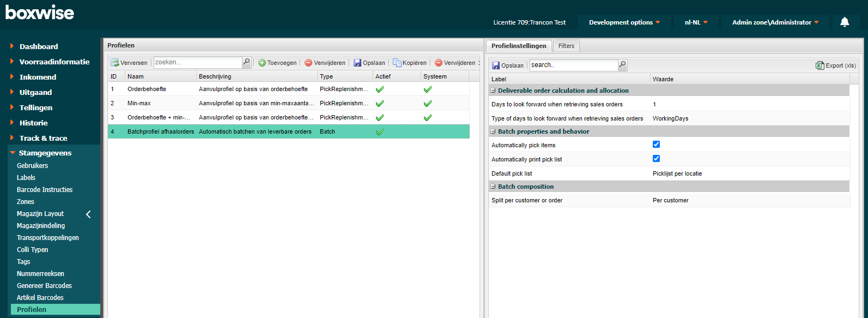Image resolution: width=868 pixels, height=318 pixels.
Task: Open Nummerreeksen in the sidebar
Action: coord(40,273)
